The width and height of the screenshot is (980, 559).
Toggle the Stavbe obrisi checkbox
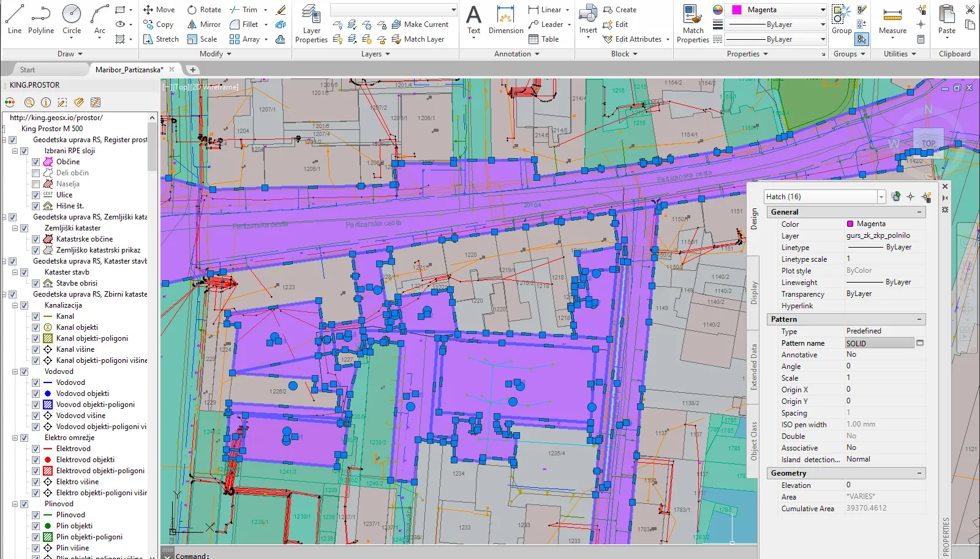(x=36, y=283)
